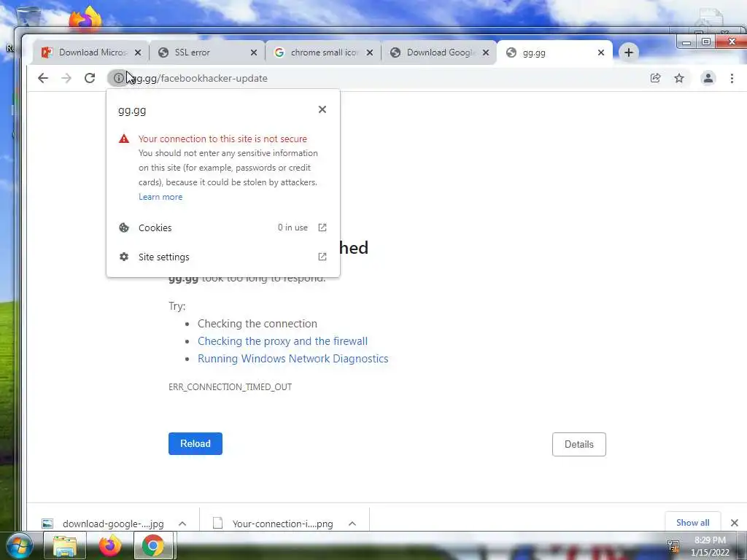Open cookies external link icon
The image size is (747, 560).
(x=322, y=227)
